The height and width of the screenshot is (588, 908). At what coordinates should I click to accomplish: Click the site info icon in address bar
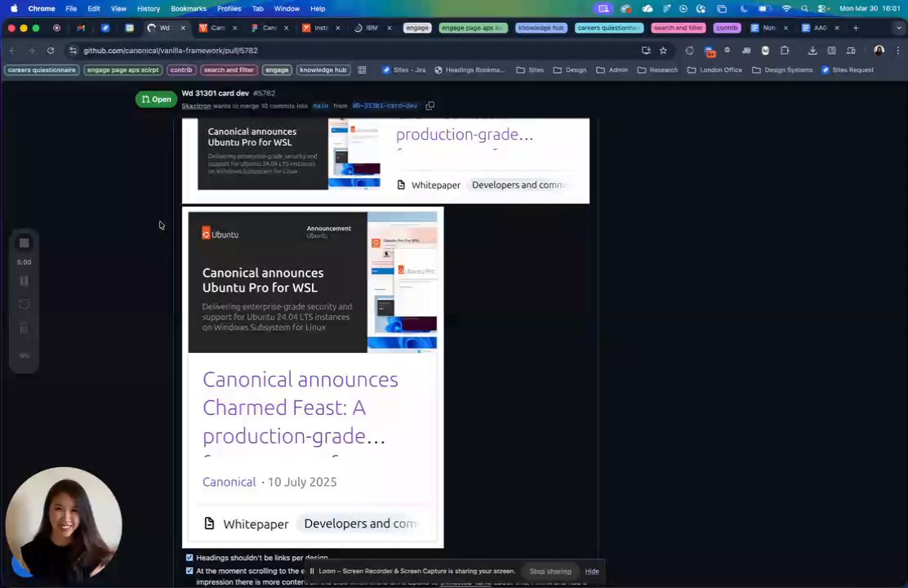click(x=73, y=51)
